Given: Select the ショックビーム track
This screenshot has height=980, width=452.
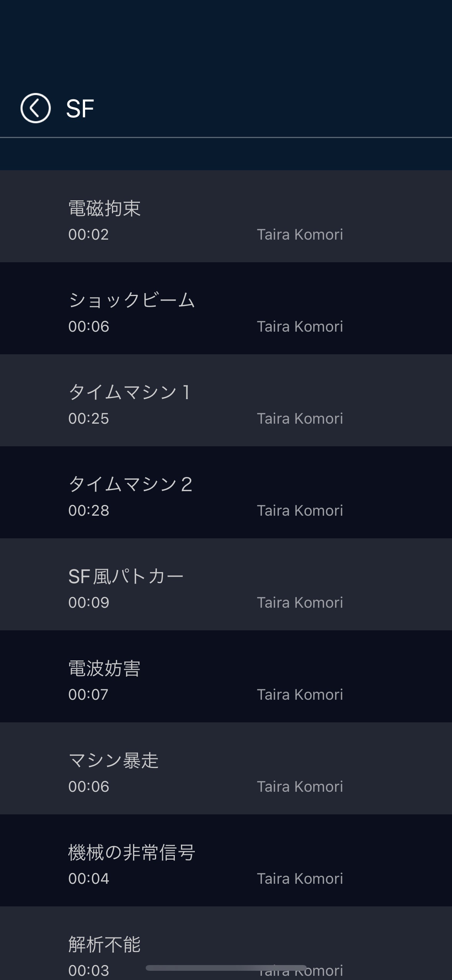Looking at the screenshot, I should point(131,300).
